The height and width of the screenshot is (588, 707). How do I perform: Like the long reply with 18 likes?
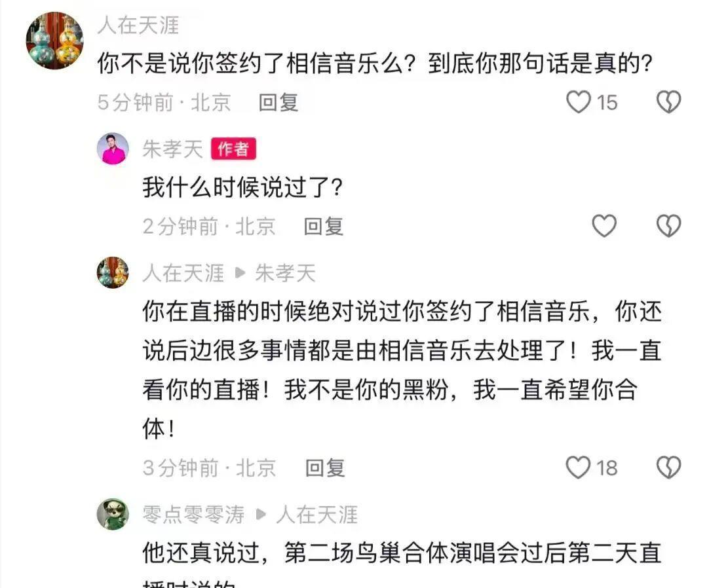click(579, 468)
